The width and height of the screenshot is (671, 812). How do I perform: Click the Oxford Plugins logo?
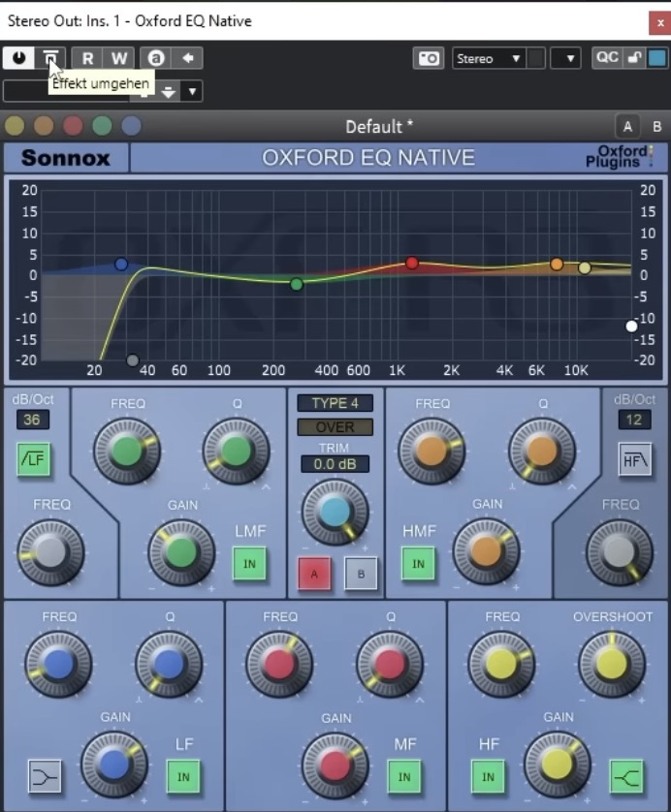tap(618, 156)
